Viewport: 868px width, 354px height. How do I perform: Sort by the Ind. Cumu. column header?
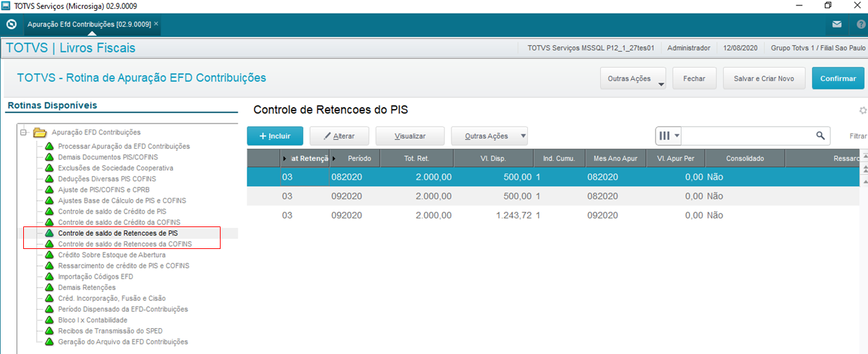(x=559, y=158)
